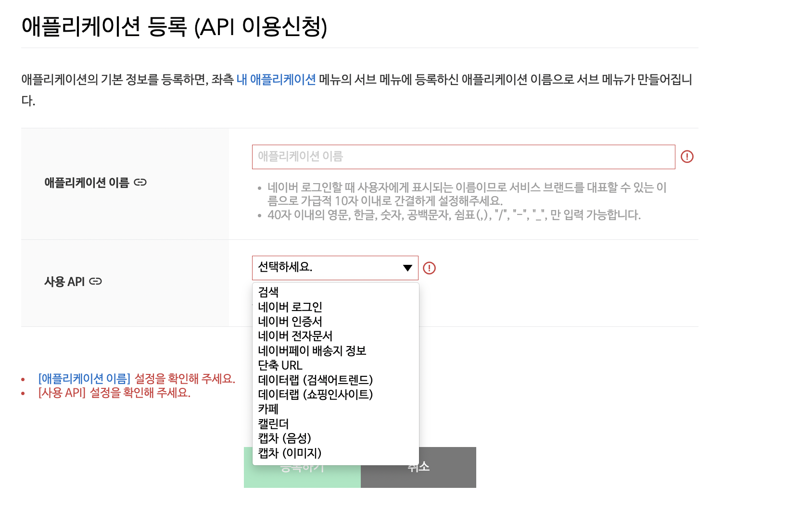This screenshot has width=812, height=522.
Task: Select 검색 from the API list
Action: (x=336, y=292)
